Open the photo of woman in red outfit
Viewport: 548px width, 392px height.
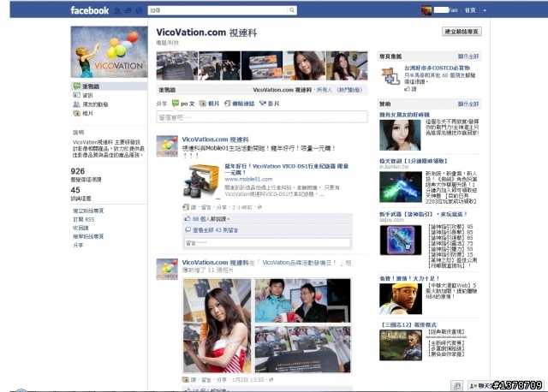(217, 325)
